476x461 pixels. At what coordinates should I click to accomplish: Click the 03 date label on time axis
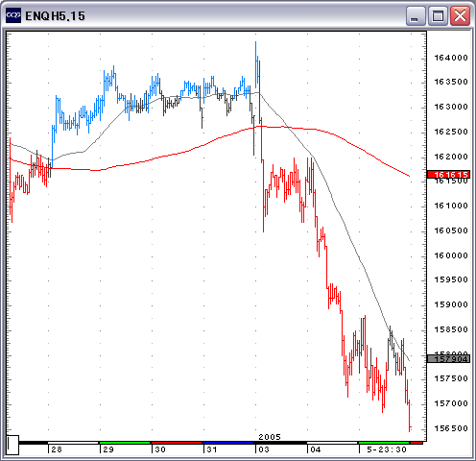264,449
